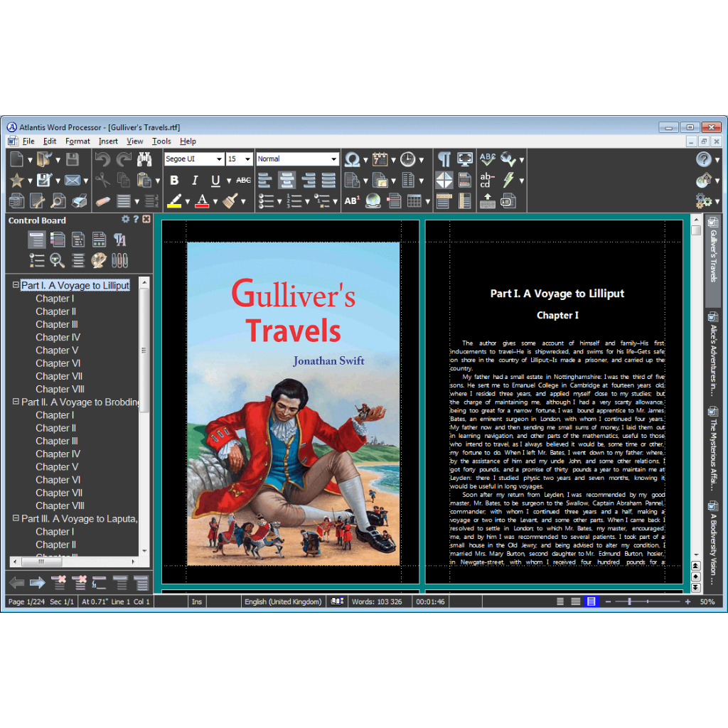Insert date with the calendar icon

tap(380, 159)
